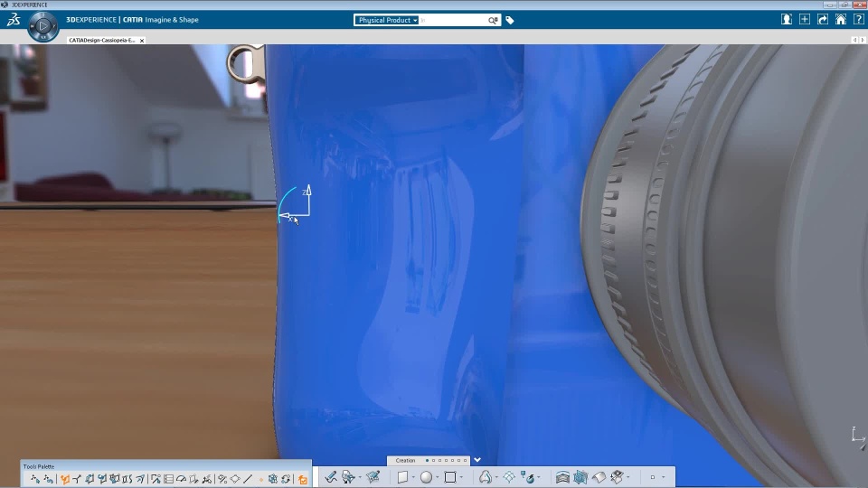868x488 pixels.
Task: Toggle the orange checkmark icon at palette end
Action: click(303, 479)
